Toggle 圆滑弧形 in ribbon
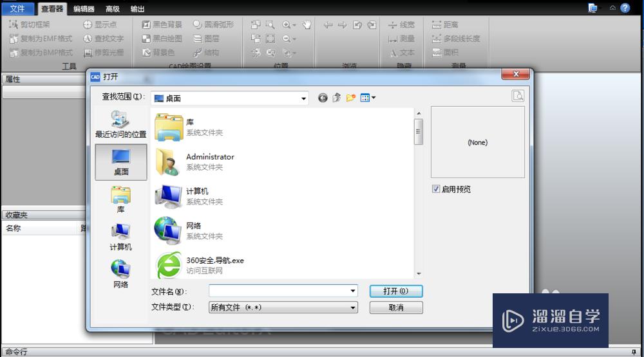 (x=213, y=24)
